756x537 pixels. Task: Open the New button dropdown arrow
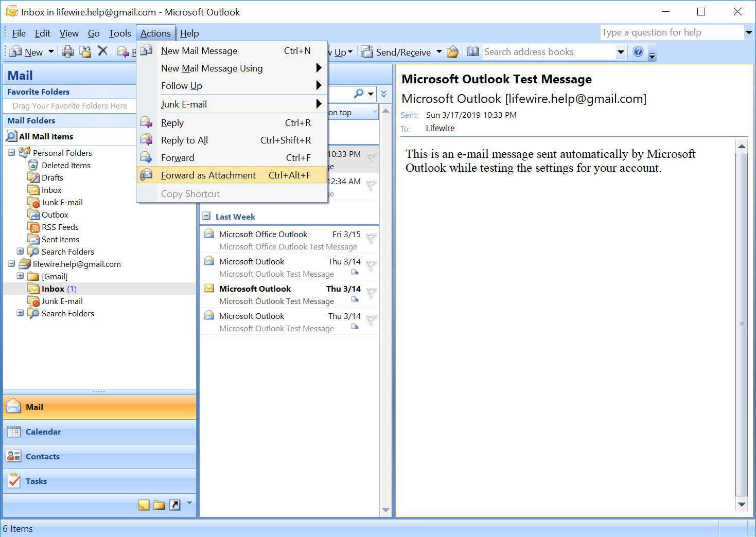pyautogui.click(x=51, y=51)
